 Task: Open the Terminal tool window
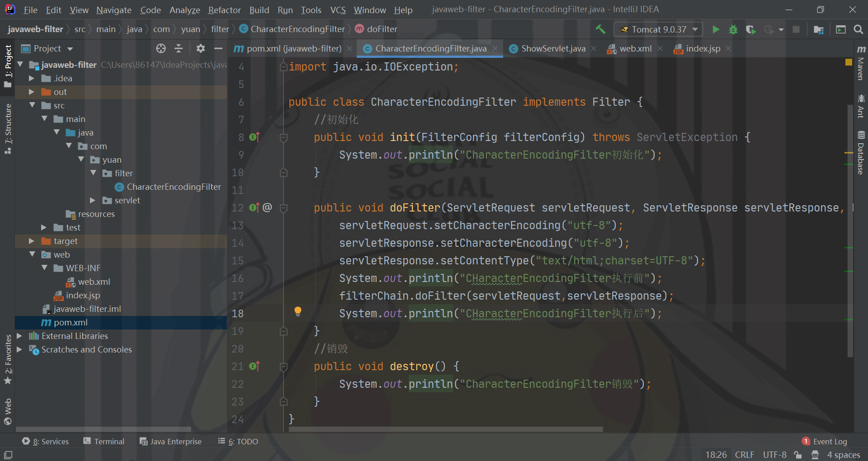point(104,442)
